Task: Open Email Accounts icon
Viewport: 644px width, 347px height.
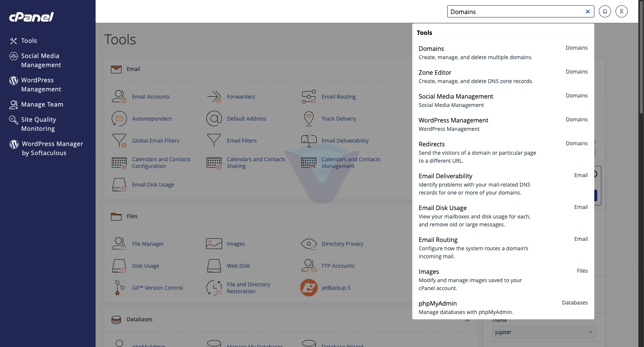Action: point(119,96)
